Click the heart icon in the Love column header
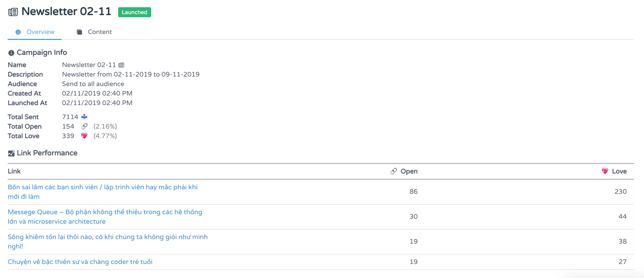The width and height of the screenshot is (644, 278). coord(605,171)
